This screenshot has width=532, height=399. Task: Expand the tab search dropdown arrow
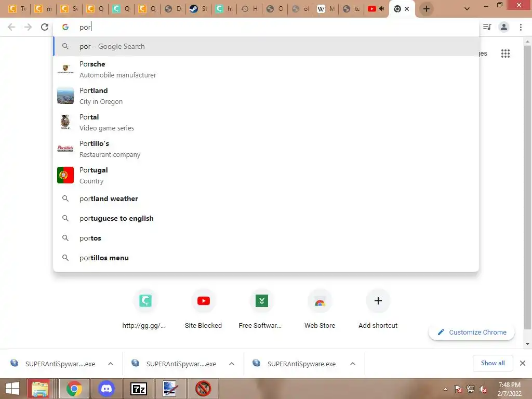tap(467, 9)
